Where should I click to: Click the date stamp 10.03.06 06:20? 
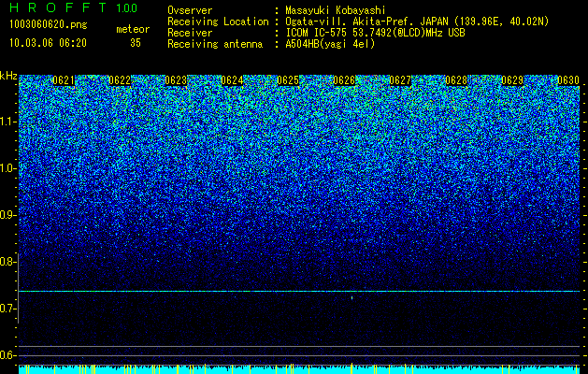tap(48, 43)
